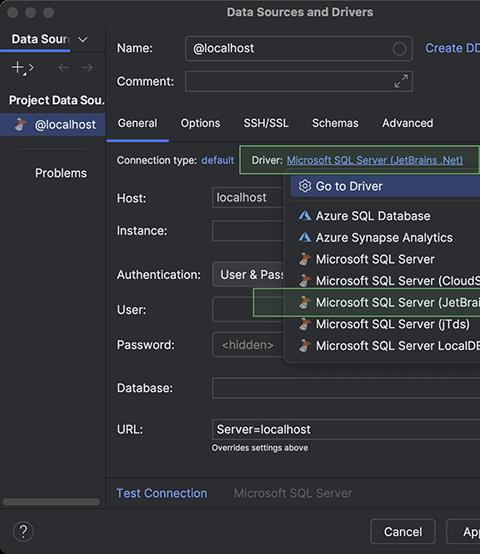This screenshot has width=480, height=554.
Task: Click the Instance input field
Action: (x=248, y=231)
